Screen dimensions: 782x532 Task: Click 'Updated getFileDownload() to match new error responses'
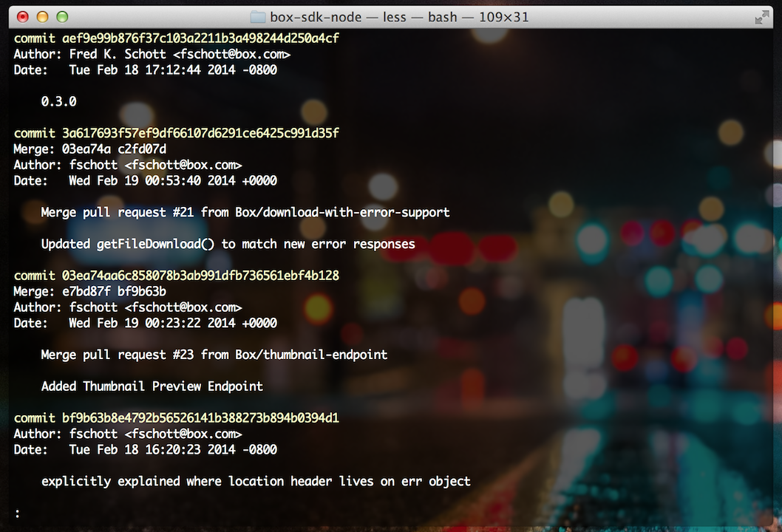point(228,244)
